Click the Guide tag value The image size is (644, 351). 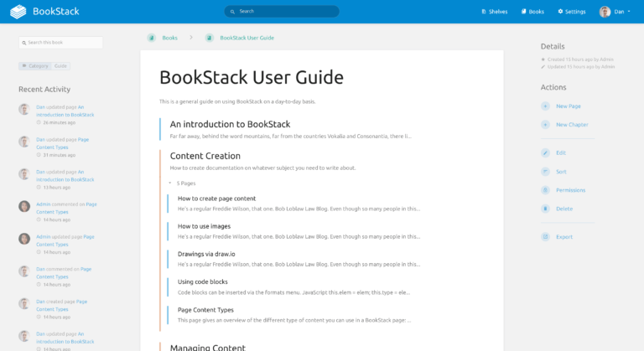60,65
